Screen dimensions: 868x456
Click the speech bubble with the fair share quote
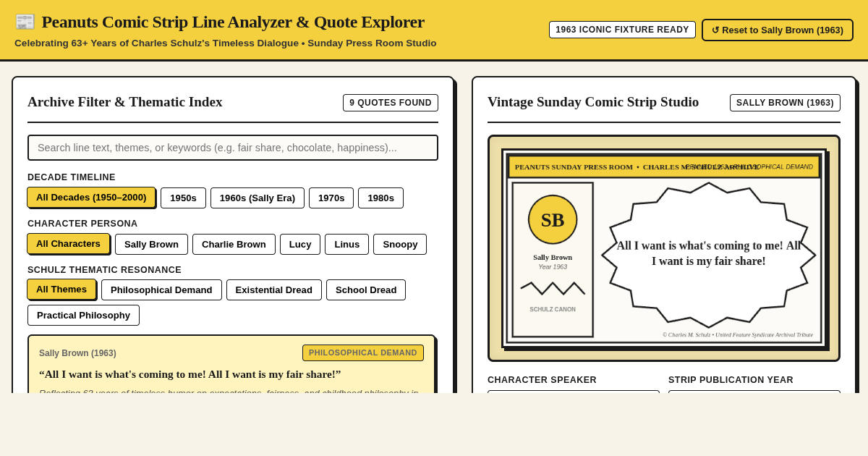(x=709, y=255)
